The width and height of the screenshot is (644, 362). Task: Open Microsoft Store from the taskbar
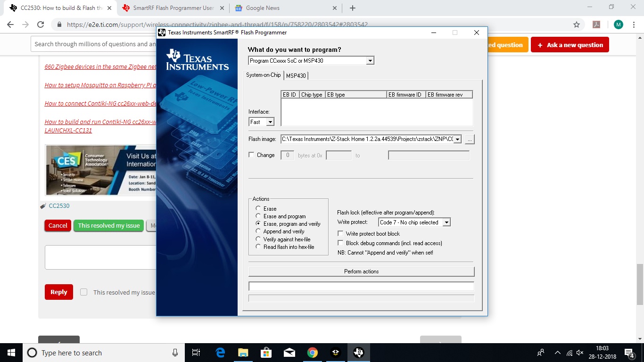tap(266, 353)
